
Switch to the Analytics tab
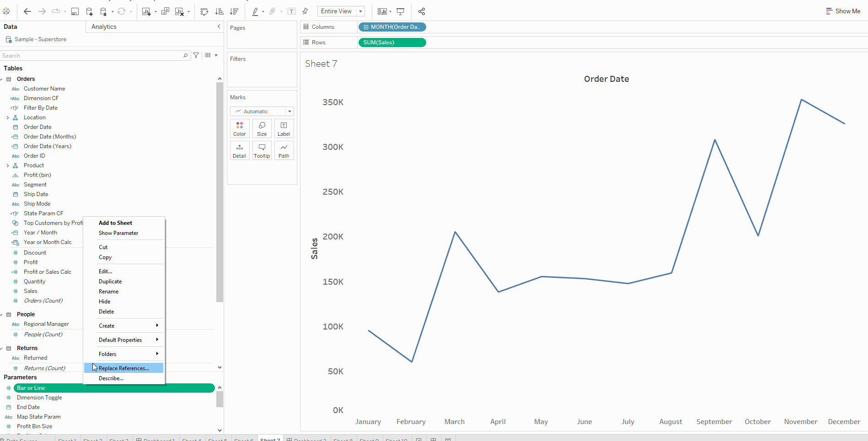pos(104,27)
